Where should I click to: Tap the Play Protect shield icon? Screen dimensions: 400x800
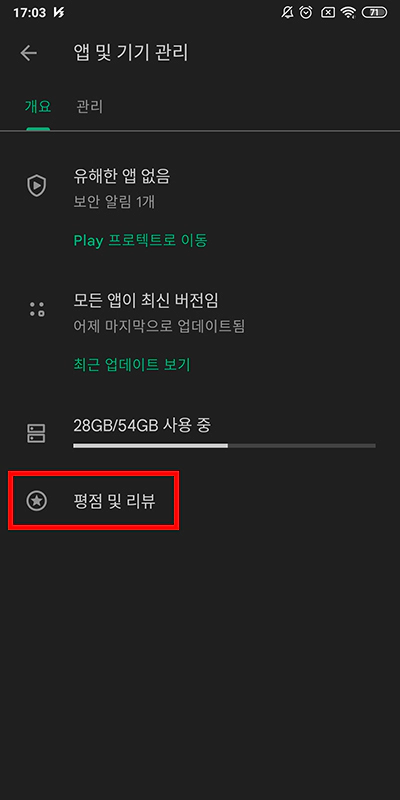click(36, 186)
